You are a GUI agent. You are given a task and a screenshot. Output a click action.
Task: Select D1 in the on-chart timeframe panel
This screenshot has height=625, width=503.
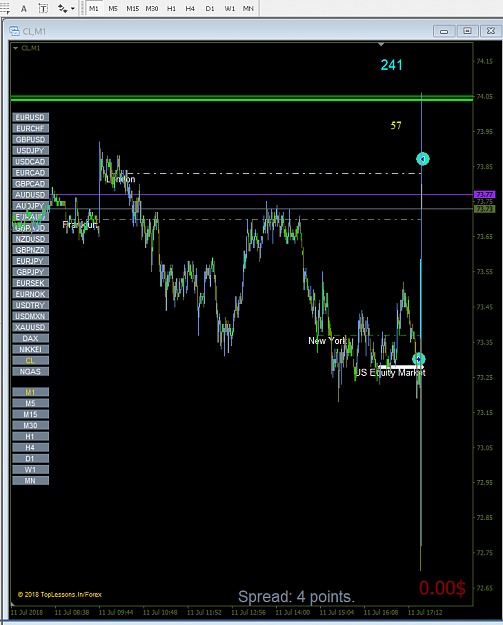30,458
